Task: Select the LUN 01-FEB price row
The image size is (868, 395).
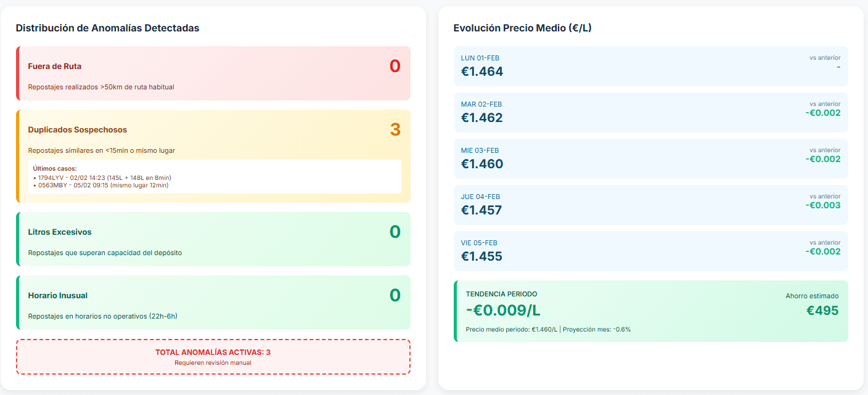Action: click(x=650, y=66)
